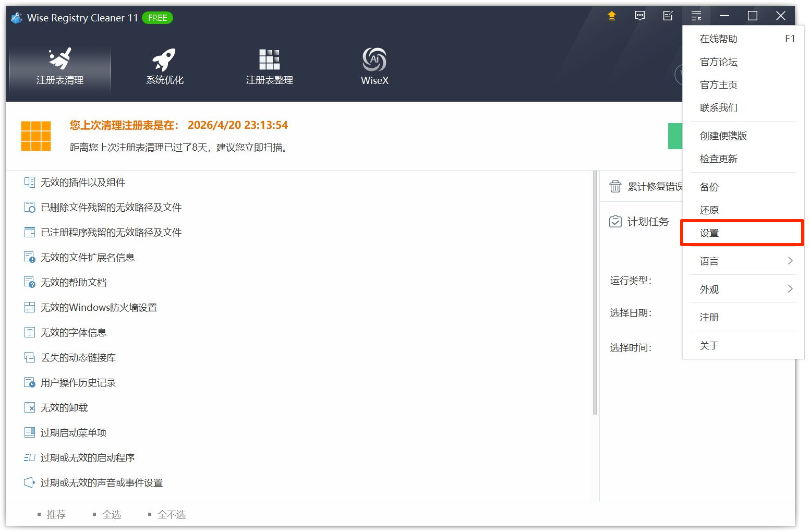Click the green FREE badge
Viewport: 810px width, 532px height.
[158, 18]
